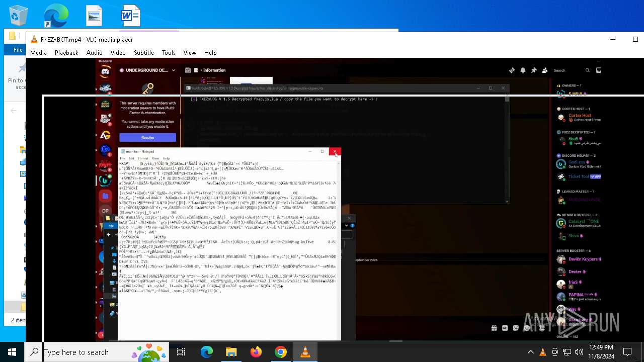This screenshot has height=362, width=644.
Task: Expand the hidden system tray icons
Action: pyautogui.click(x=530, y=352)
